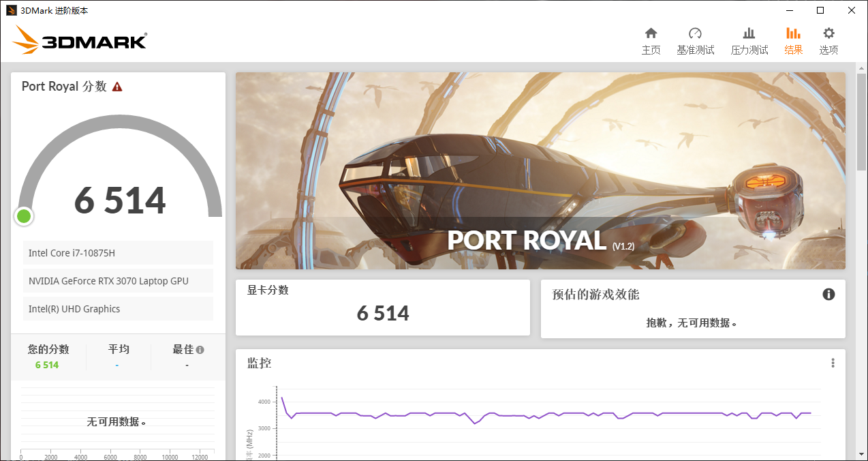Screen dimensions: 868x461
Task: Click the purple frequency line in monitoring chart
Action: pyautogui.click(x=545, y=413)
